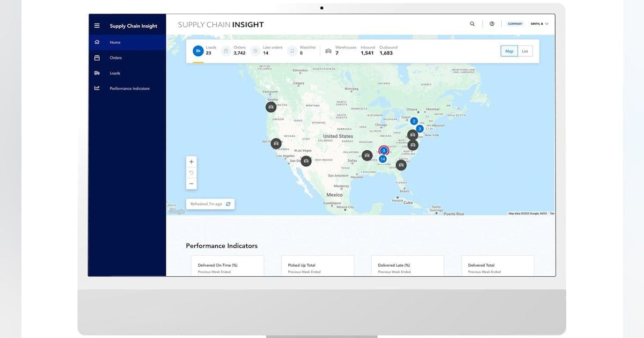Viewport: 644px width, 338px height.
Task: Zoom in the map with plus button
Action: click(x=192, y=161)
